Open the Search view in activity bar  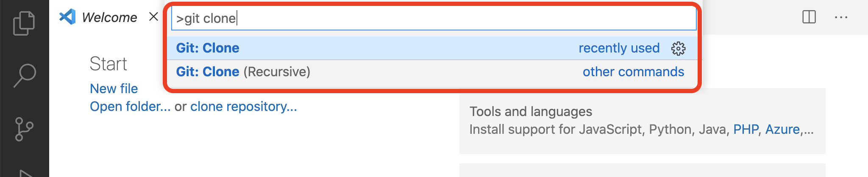[x=25, y=75]
